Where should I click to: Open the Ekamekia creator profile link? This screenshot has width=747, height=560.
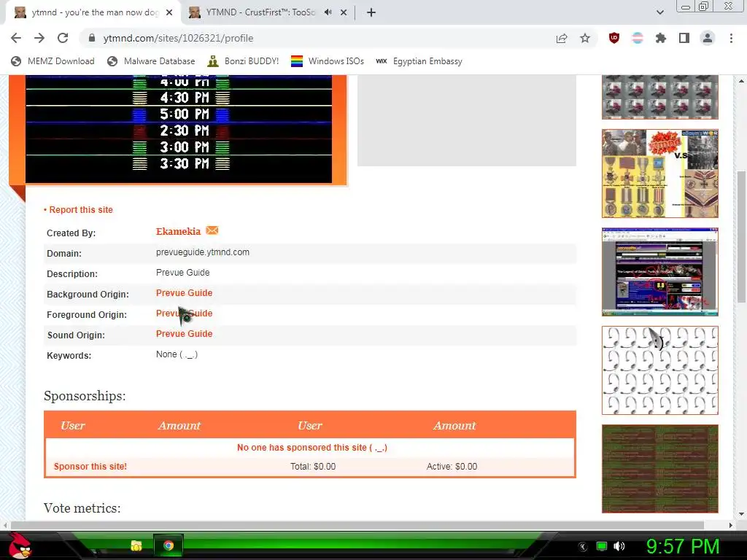pos(178,231)
